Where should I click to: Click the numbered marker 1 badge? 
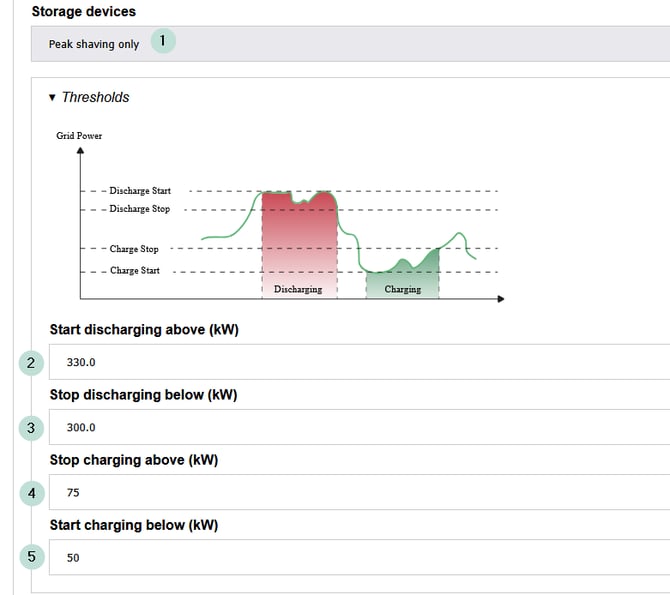163,41
